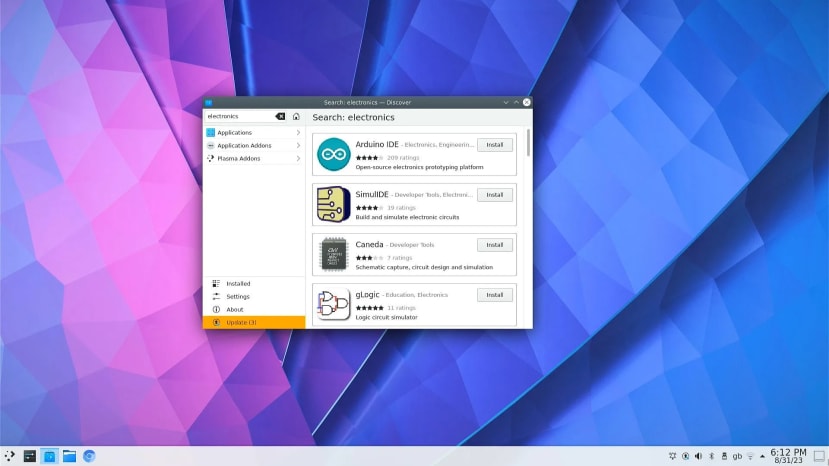Install gLogic
The width and height of the screenshot is (829, 466).
coord(495,295)
